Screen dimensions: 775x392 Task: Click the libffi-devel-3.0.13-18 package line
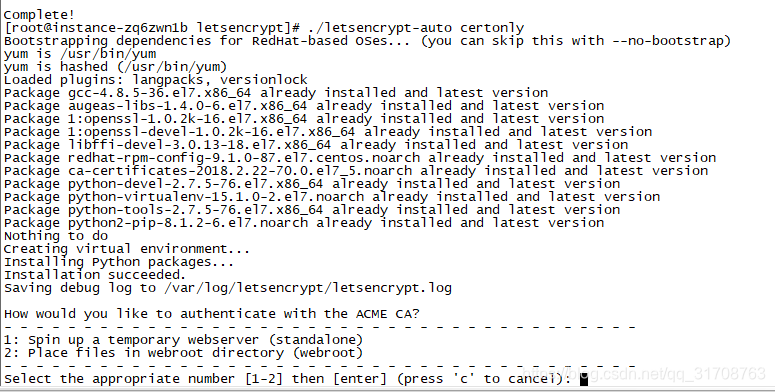point(316,145)
